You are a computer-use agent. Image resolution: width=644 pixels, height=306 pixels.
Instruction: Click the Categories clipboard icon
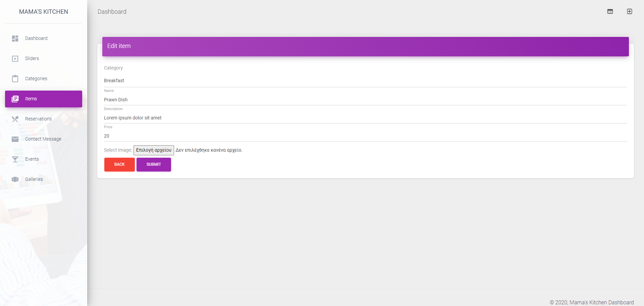(15, 79)
